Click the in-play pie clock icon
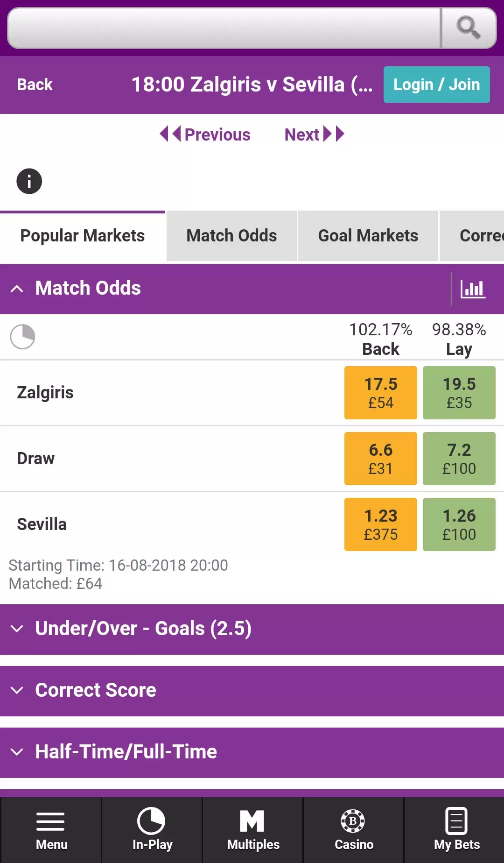Viewport: 504px width, 863px height. 22,337
